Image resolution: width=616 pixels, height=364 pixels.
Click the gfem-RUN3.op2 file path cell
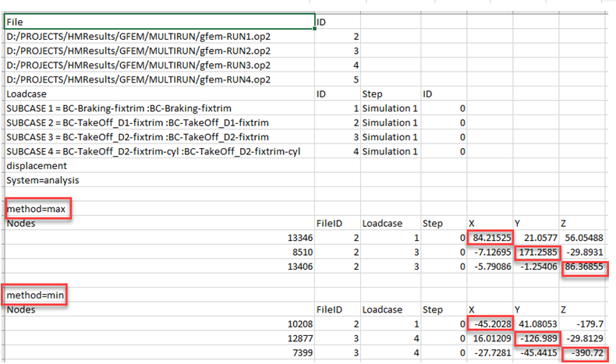[x=159, y=65]
